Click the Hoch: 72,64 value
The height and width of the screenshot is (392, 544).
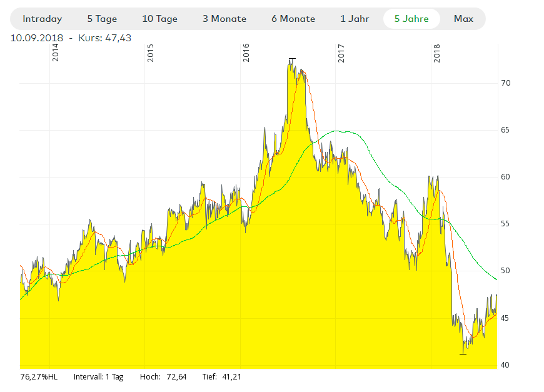[163, 377]
